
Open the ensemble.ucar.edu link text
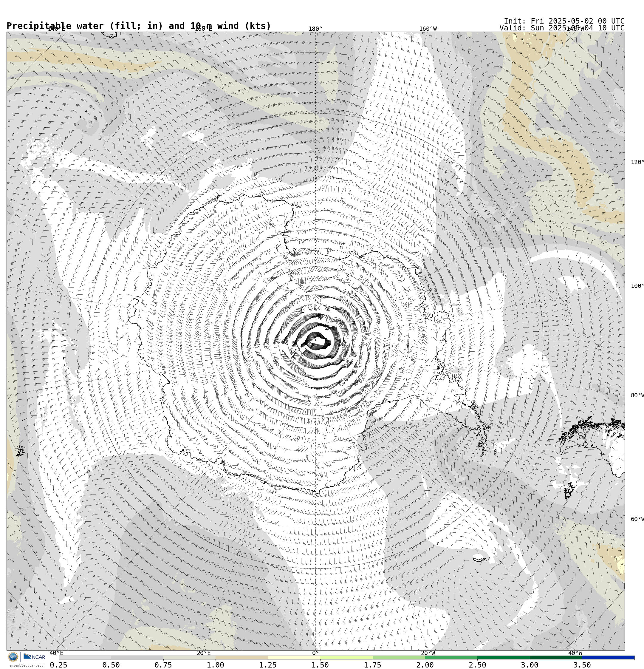click(x=26, y=666)
